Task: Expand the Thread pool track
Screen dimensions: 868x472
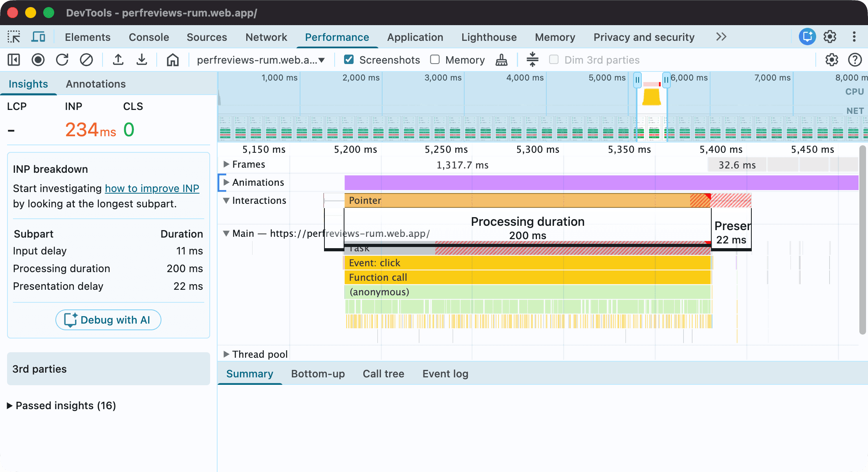Action: pyautogui.click(x=226, y=354)
